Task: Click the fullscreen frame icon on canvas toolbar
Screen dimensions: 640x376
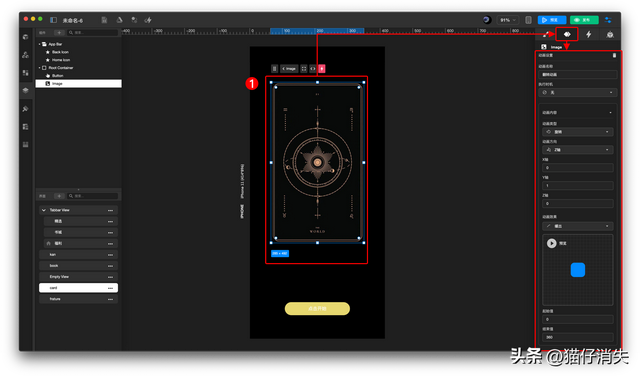Action: (x=304, y=69)
